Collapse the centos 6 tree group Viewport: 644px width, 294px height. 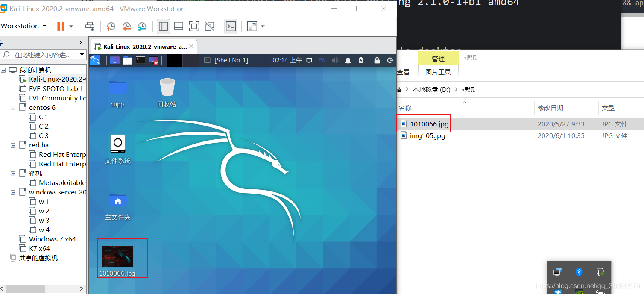click(12, 107)
